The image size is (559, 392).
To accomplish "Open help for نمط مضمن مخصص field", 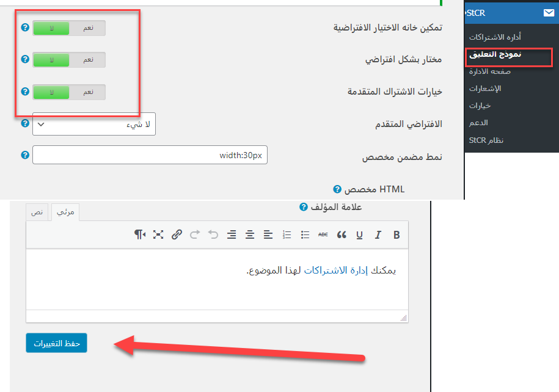I will [25, 154].
